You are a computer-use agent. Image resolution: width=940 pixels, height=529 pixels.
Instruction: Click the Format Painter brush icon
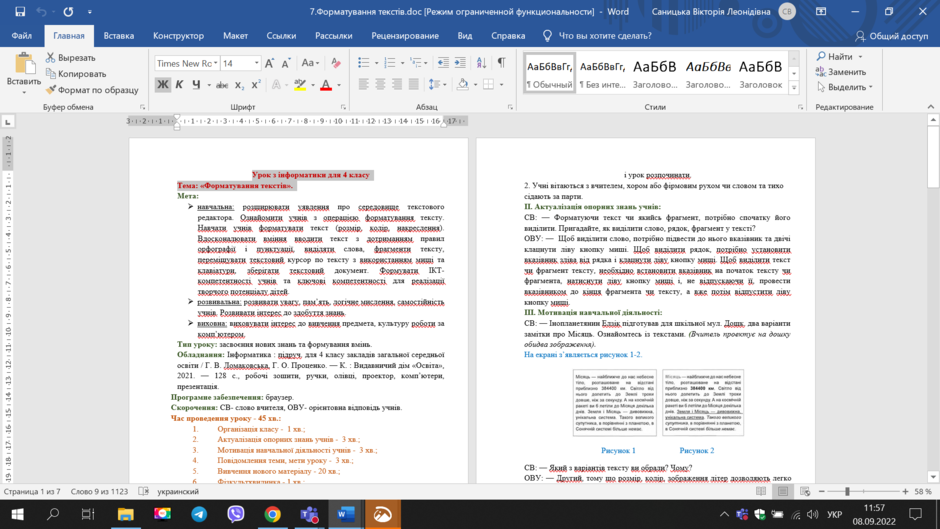click(x=51, y=90)
